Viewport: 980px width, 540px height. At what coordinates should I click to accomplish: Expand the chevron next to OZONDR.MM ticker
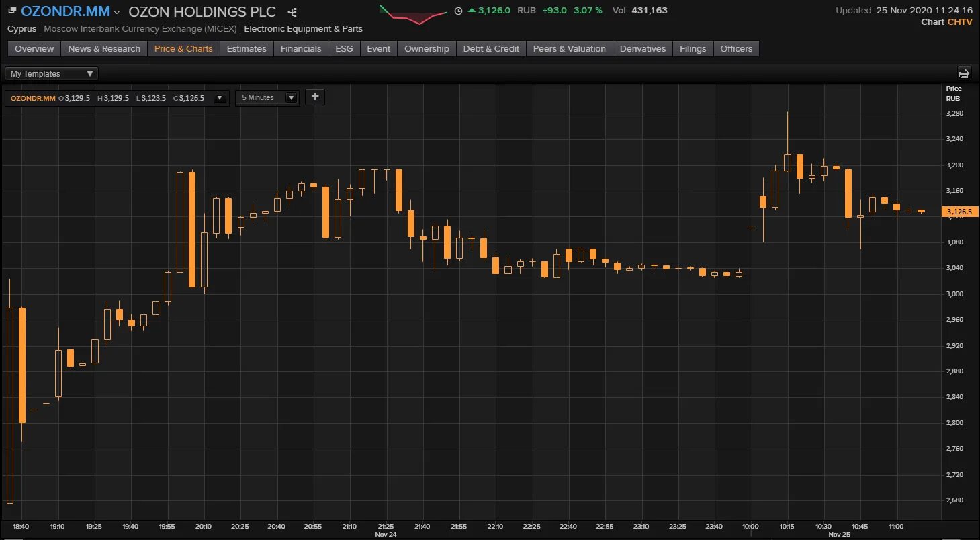(x=117, y=12)
